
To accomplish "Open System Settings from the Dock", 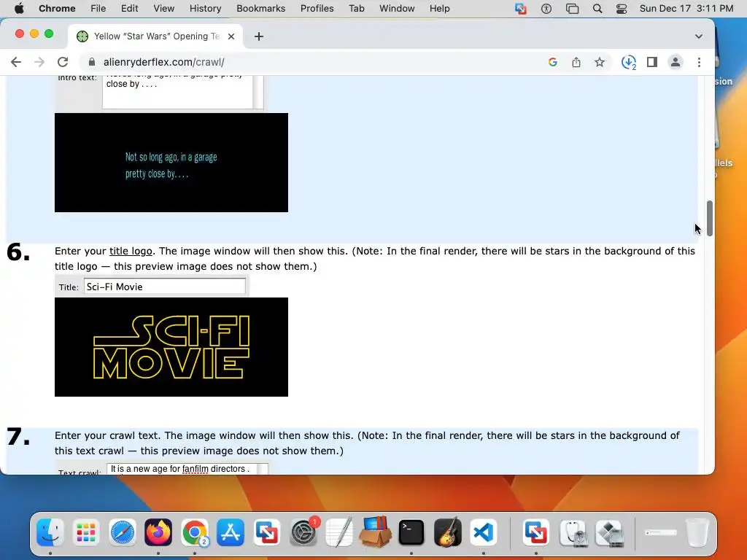I will click(303, 532).
